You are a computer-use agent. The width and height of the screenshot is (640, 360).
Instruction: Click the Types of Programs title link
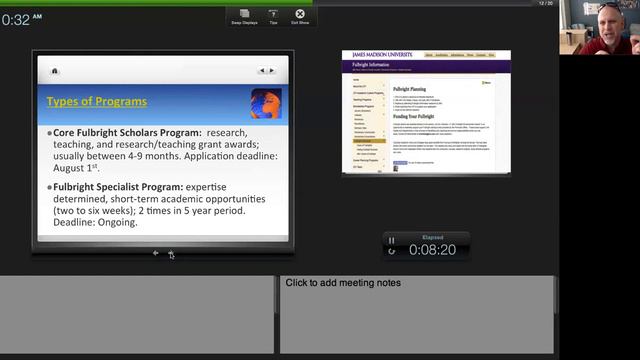97,101
